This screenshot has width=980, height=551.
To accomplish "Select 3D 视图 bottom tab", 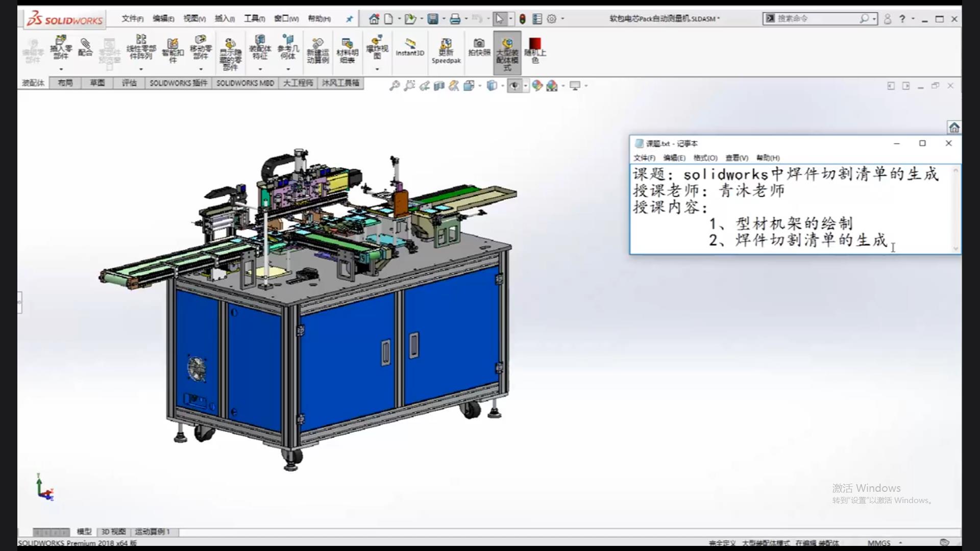I will [113, 532].
